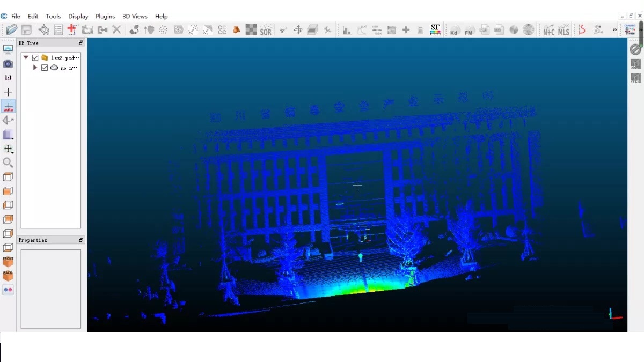This screenshot has height=362, width=644.
Task: Click the red S curve plugin icon
Action: coord(582,30)
